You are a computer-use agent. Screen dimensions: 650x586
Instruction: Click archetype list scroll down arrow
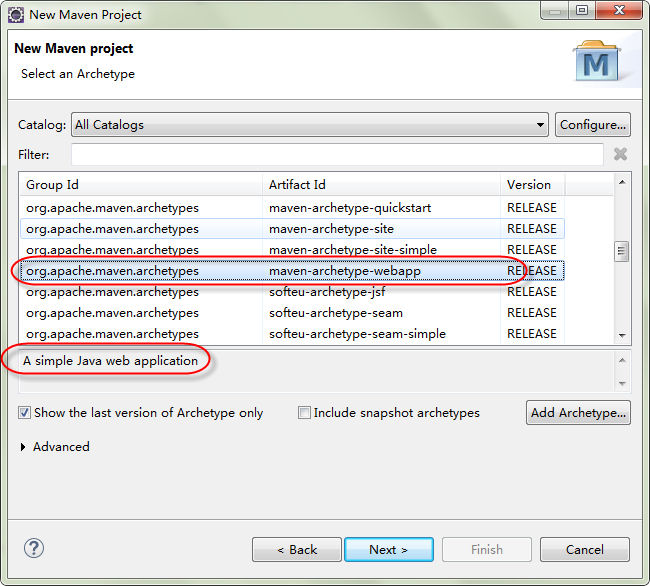(622, 336)
